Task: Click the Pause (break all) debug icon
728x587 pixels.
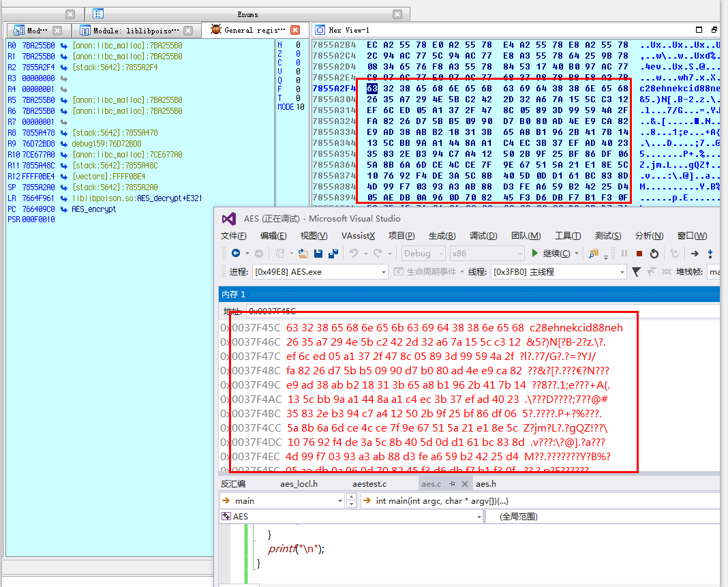Action: coord(624,254)
